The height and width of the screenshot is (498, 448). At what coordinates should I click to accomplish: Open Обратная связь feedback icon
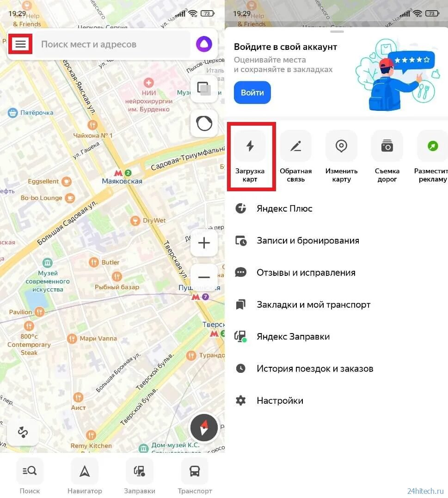(x=296, y=157)
